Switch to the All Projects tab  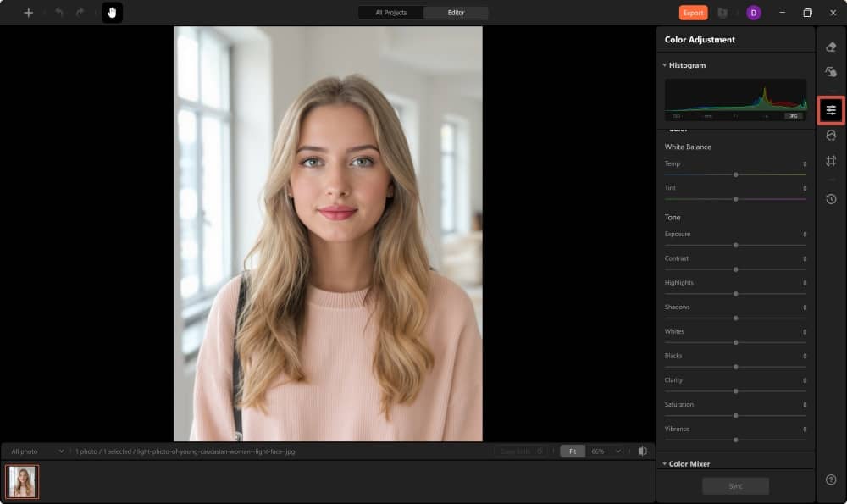click(x=390, y=13)
